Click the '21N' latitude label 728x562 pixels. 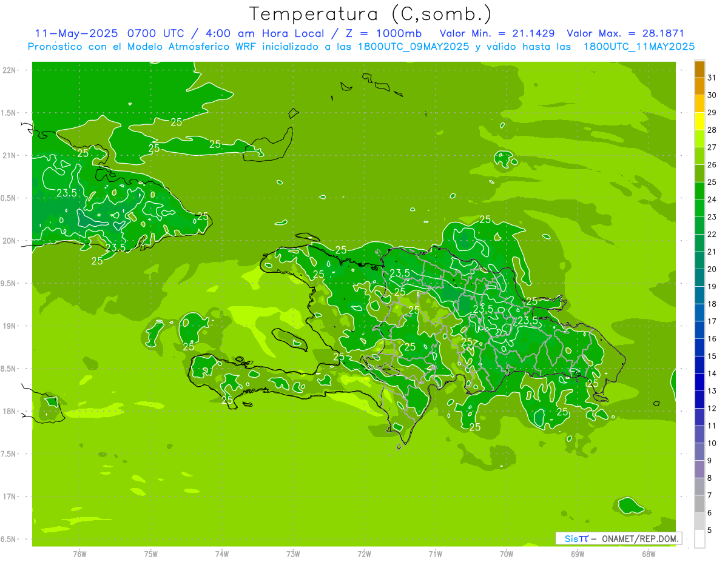coord(9,156)
